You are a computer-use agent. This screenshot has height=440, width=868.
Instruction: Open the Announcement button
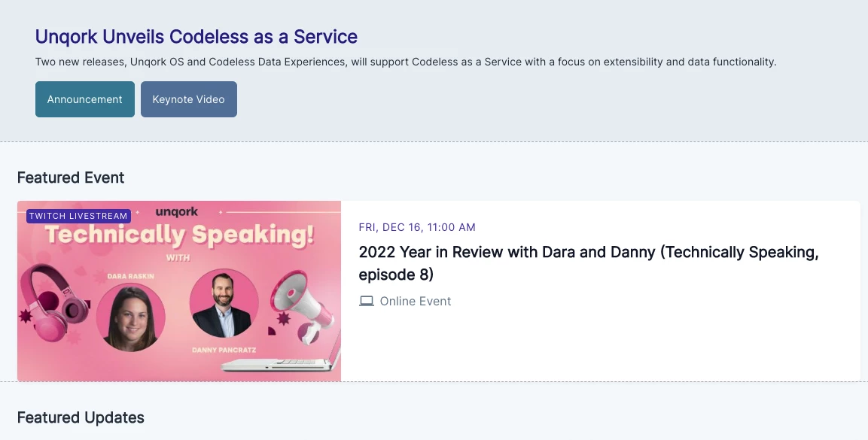85,99
